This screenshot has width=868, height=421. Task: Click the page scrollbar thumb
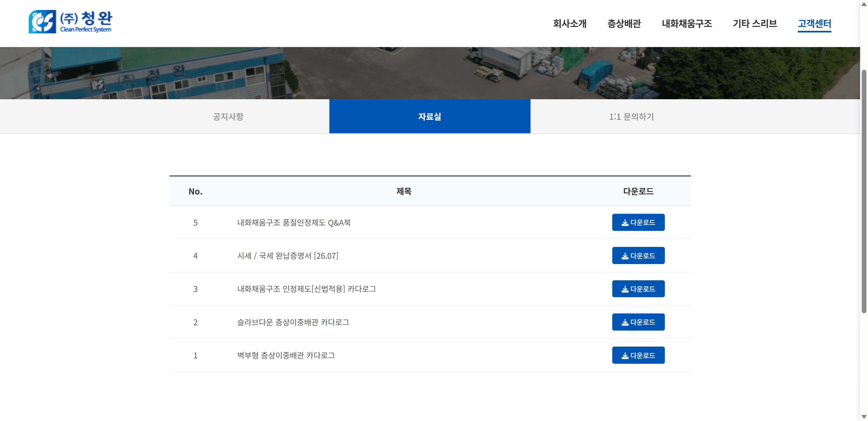[864, 192]
